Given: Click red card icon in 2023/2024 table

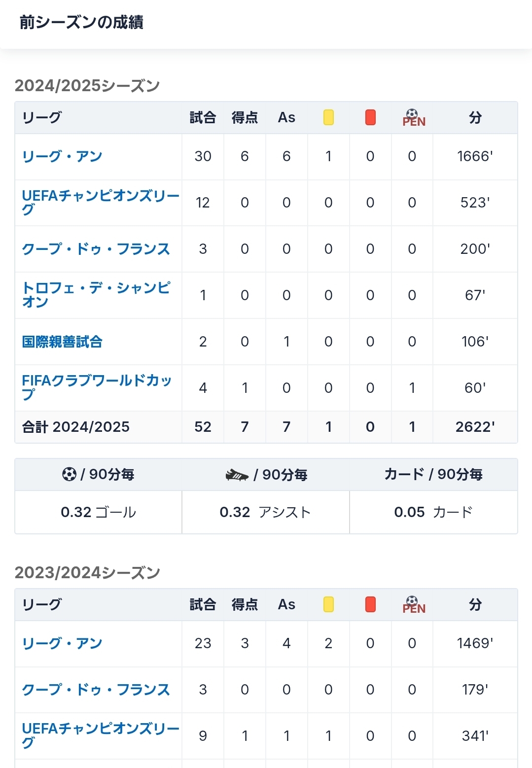Looking at the screenshot, I should 370,604.
